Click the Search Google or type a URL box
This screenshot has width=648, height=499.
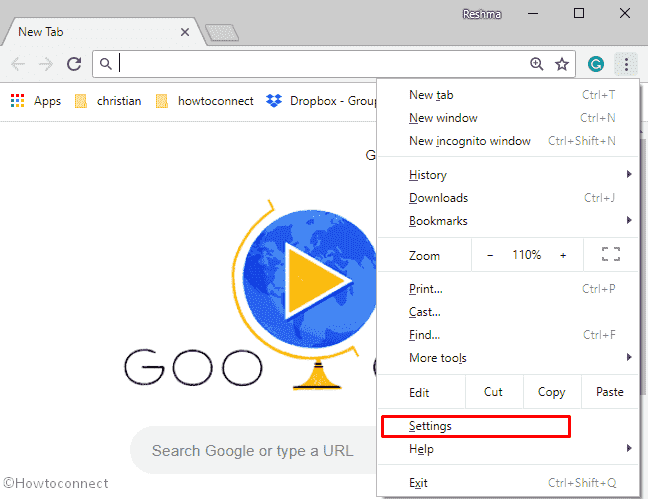(254, 450)
